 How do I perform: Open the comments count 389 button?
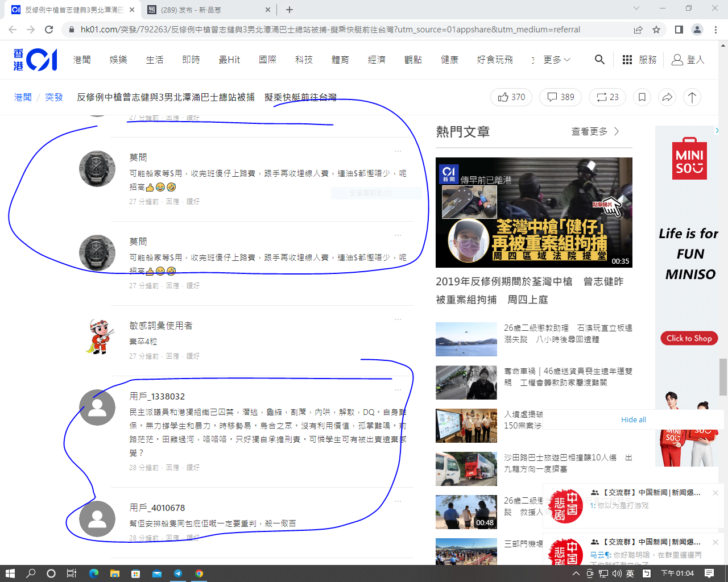point(561,97)
